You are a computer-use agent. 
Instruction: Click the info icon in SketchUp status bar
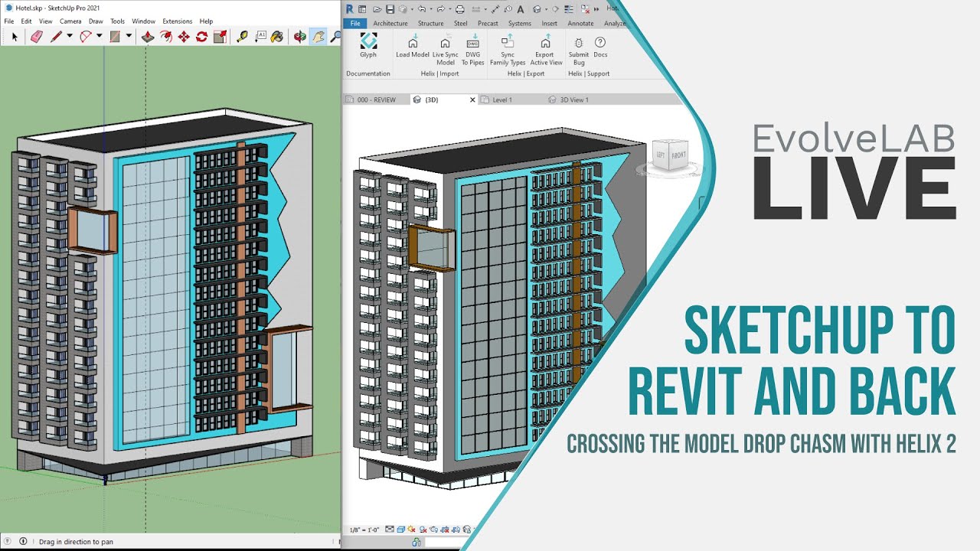[22, 541]
